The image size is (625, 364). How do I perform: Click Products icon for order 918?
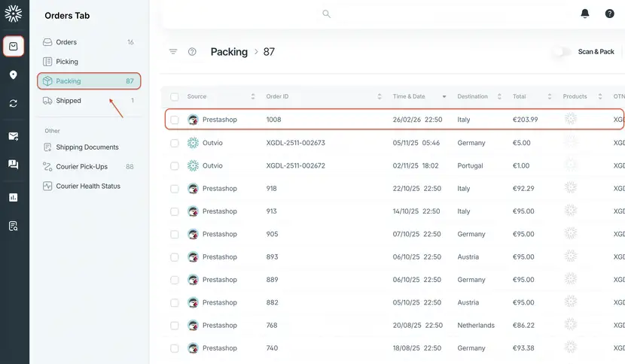pyautogui.click(x=571, y=187)
